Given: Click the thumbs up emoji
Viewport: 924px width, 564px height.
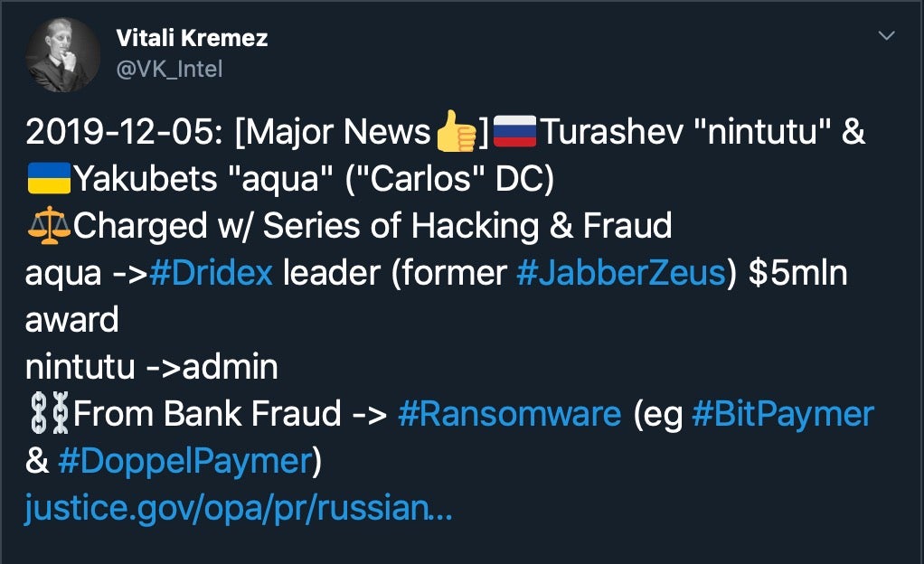Looking at the screenshot, I should point(455,133).
